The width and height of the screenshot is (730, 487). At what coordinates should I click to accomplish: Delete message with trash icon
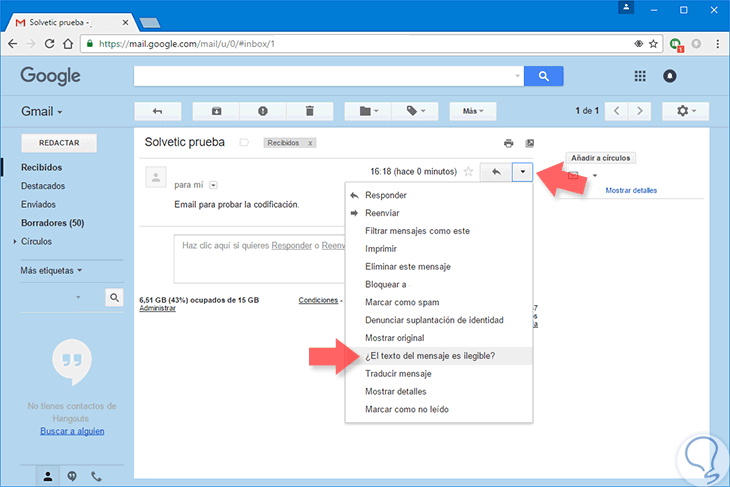pyautogui.click(x=310, y=111)
